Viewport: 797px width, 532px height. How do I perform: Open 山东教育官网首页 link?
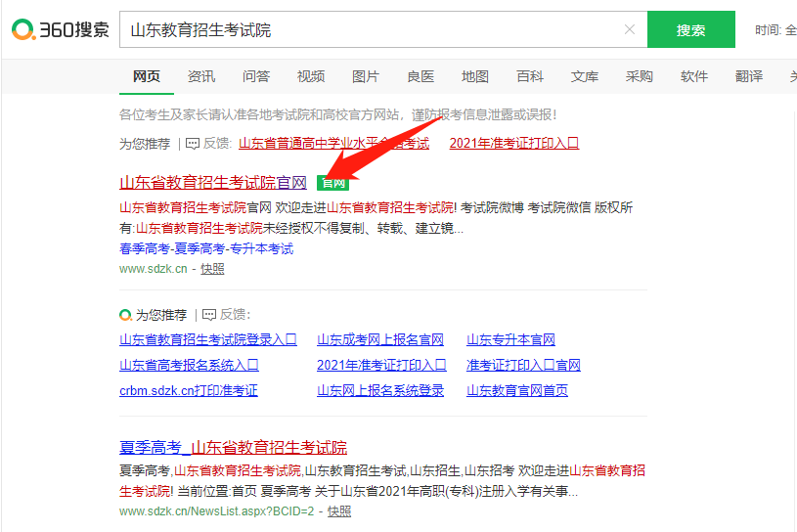coord(517,390)
